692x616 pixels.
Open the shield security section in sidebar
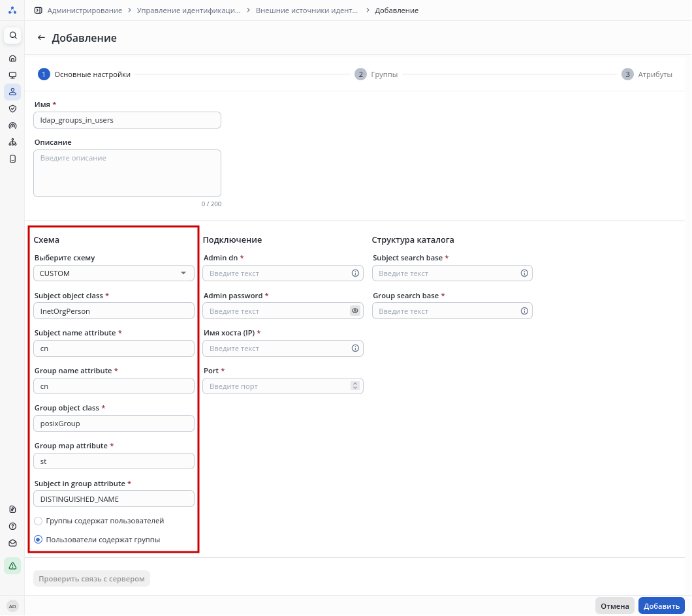click(x=12, y=108)
